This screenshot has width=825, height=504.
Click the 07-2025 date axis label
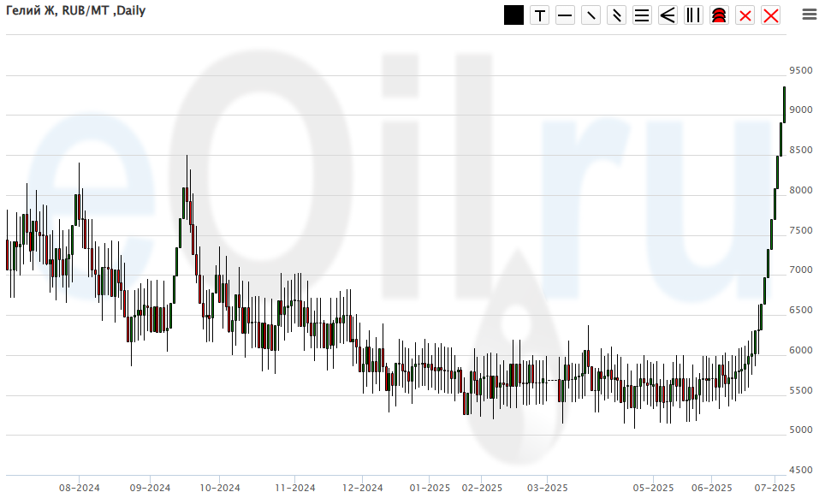775,489
